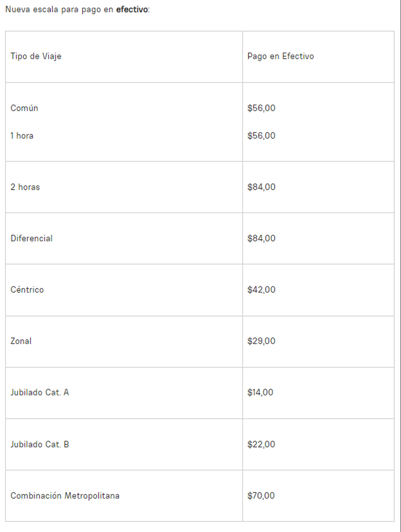401x532 pixels.
Task: Select the "Combinación Metropolitana" row label
Action: [x=65, y=496]
